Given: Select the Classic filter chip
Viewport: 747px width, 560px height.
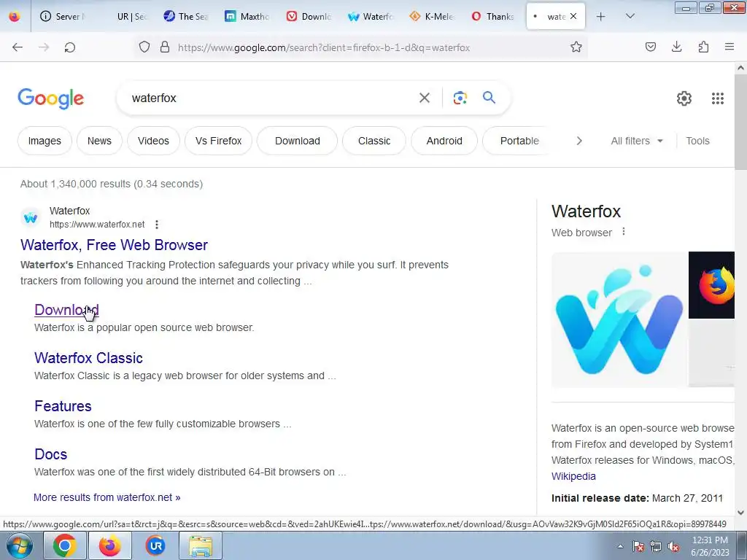Looking at the screenshot, I should (374, 141).
